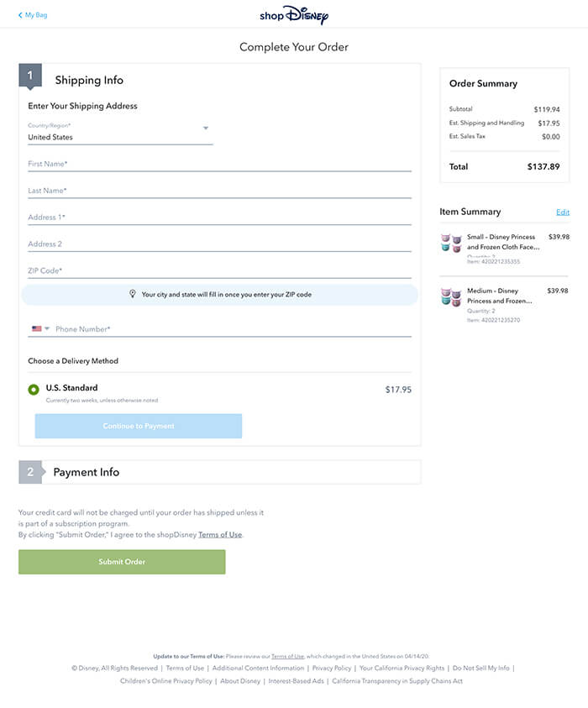The image size is (588, 708).
Task: Select the U.S. Standard delivery radio button
Action: click(34, 390)
